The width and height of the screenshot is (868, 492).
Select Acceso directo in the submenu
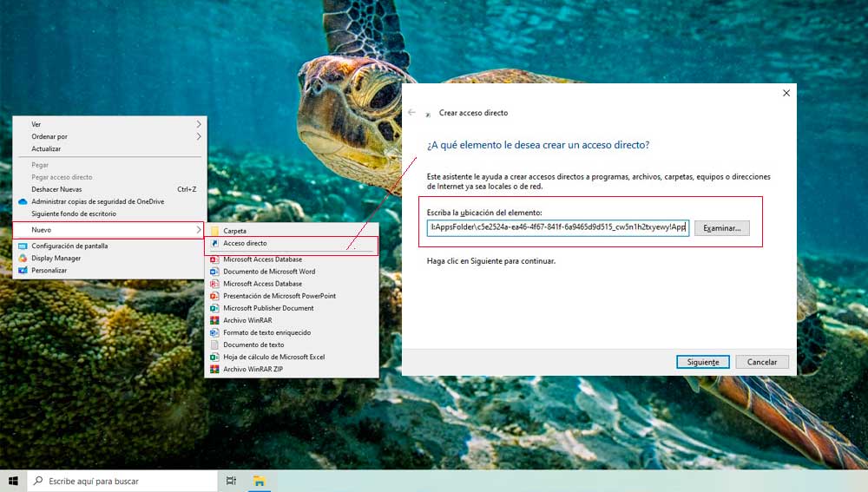[x=245, y=243]
